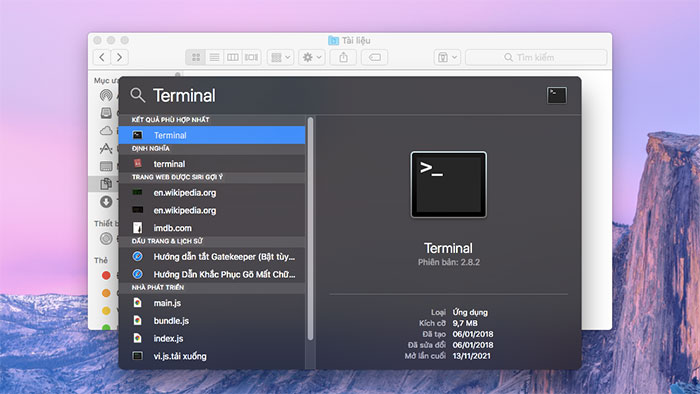Click the Terminal icon in top hit row
Screen dimensions: 700x394
(138, 135)
